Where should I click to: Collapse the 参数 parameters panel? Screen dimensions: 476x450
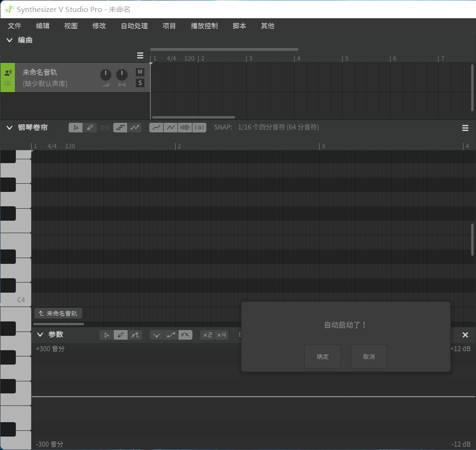pos(40,334)
